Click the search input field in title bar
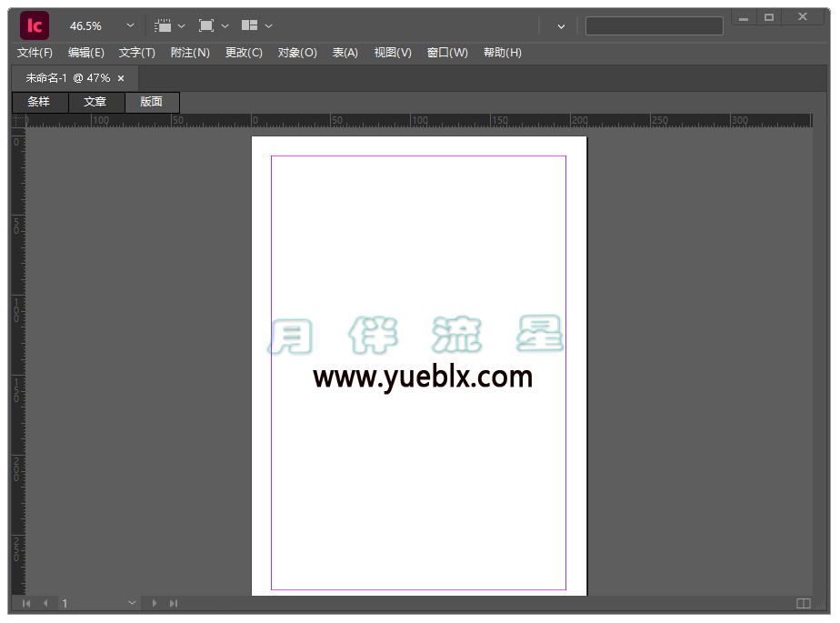 [654, 26]
